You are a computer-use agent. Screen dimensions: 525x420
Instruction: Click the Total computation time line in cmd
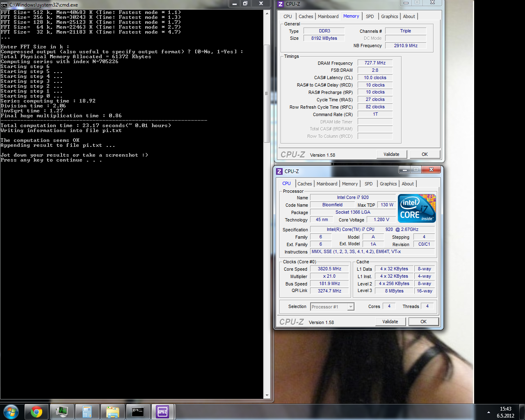pos(86,126)
